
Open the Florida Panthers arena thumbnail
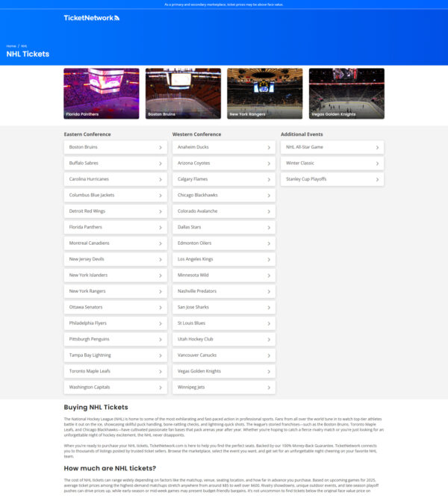click(102, 93)
